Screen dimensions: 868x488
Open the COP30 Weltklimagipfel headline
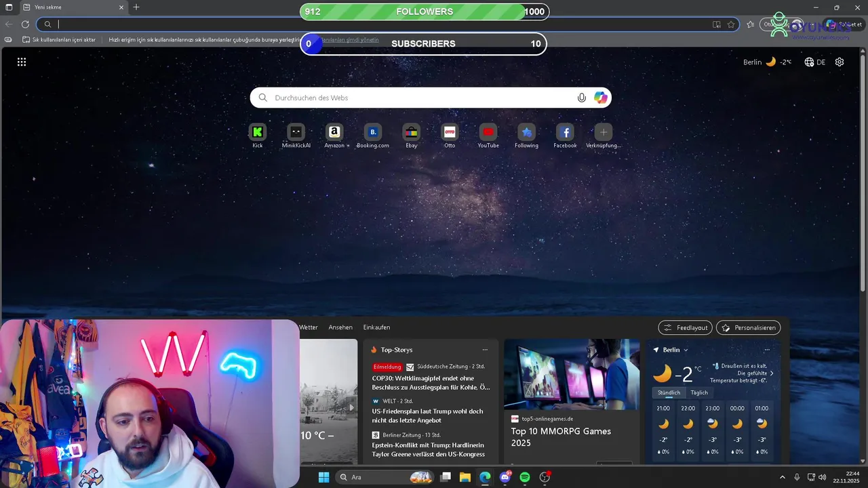point(431,383)
